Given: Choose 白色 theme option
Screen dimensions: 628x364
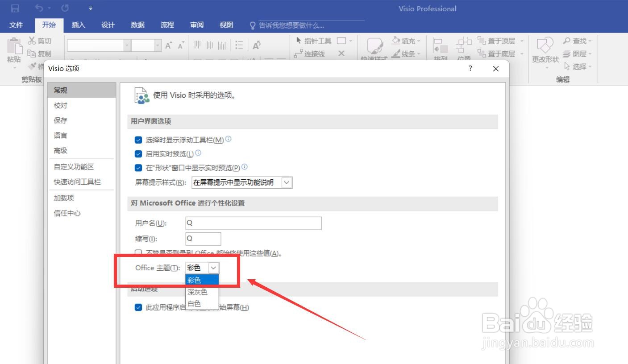Looking at the screenshot, I should 202,304.
